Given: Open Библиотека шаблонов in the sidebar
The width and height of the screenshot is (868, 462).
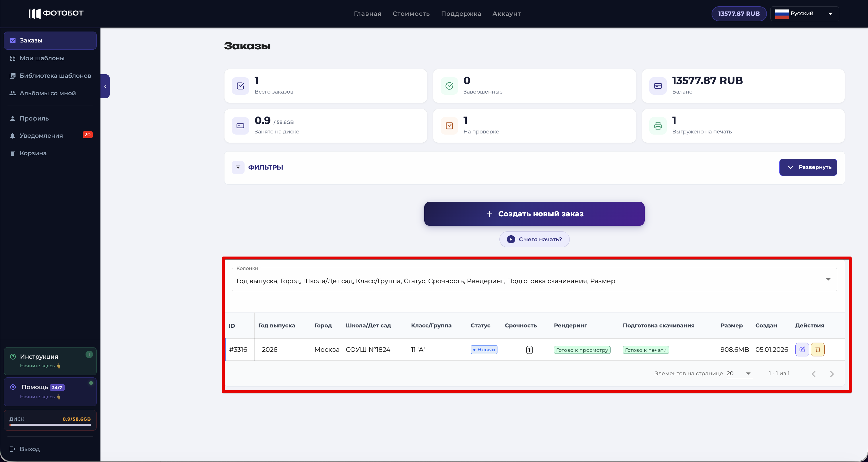Looking at the screenshot, I should (50, 75).
